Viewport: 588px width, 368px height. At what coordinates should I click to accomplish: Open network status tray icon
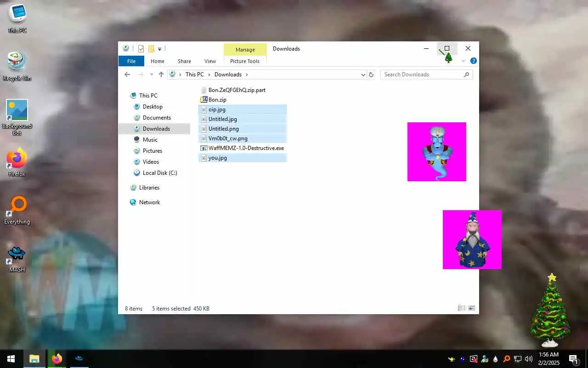518,359
